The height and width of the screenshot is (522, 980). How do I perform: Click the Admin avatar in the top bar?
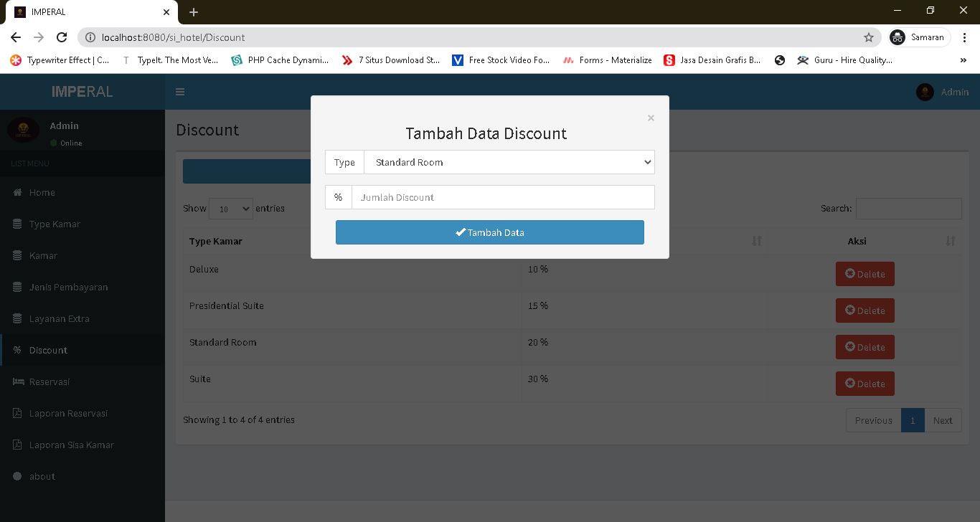pyautogui.click(x=925, y=92)
